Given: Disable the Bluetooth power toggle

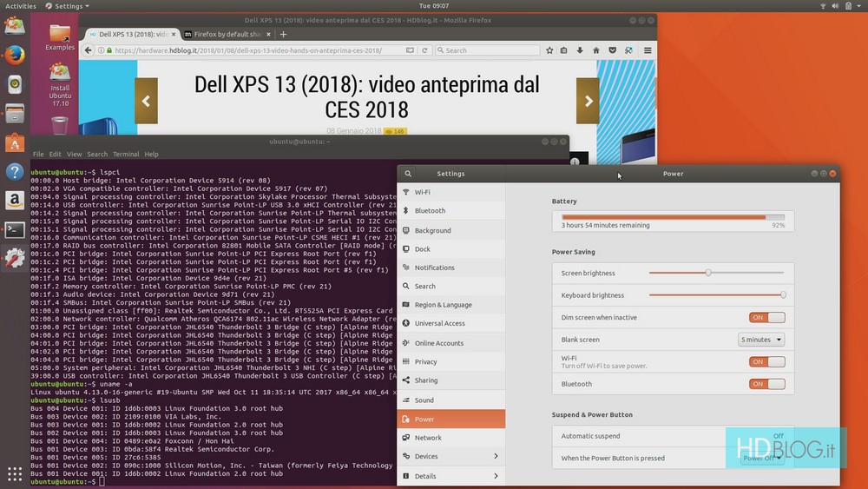Looking at the screenshot, I should [x=766, y=384].
